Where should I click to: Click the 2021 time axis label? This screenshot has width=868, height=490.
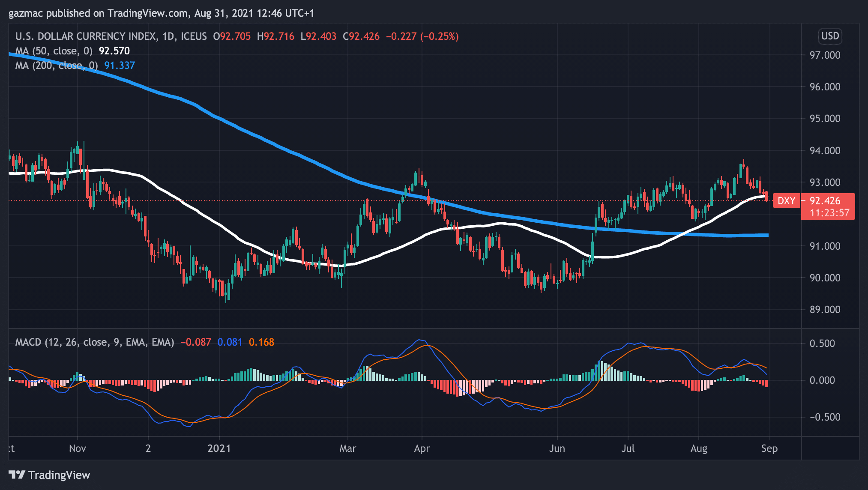(219, 448)
